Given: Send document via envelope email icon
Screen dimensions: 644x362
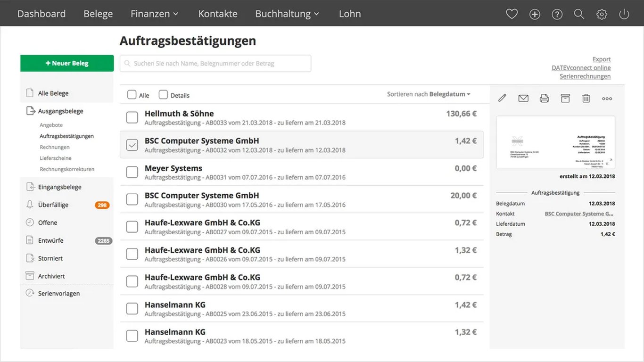Looking at the screenshot, I should tap(523, 98).
